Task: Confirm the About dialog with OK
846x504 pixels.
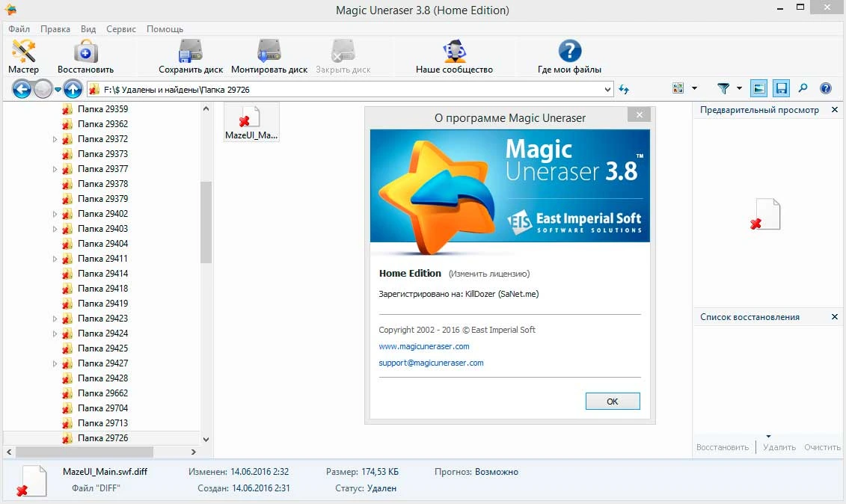Action: pos(613,401)
